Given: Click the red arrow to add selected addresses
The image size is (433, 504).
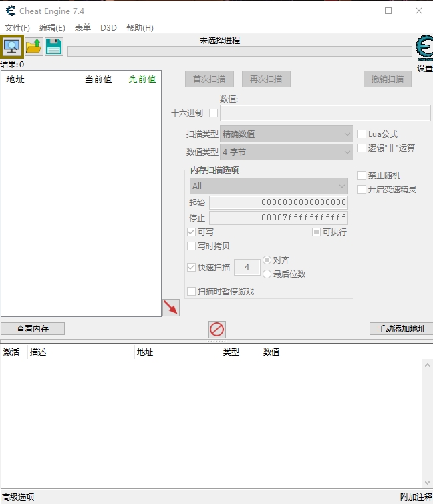Looking at the screenshot, I should point(171,308).
